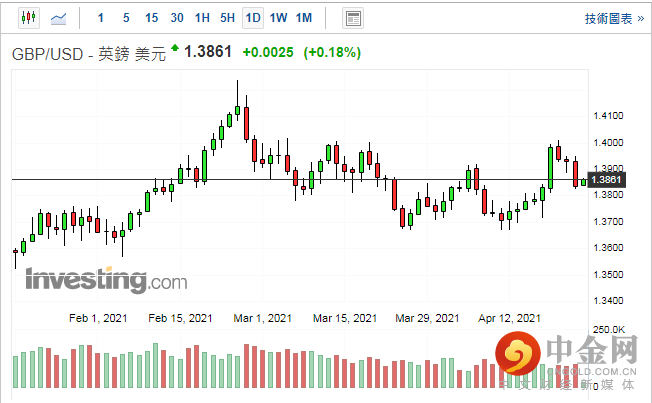Select the 1 minute timeframe

pyautogui.click(x=101, y=18)
